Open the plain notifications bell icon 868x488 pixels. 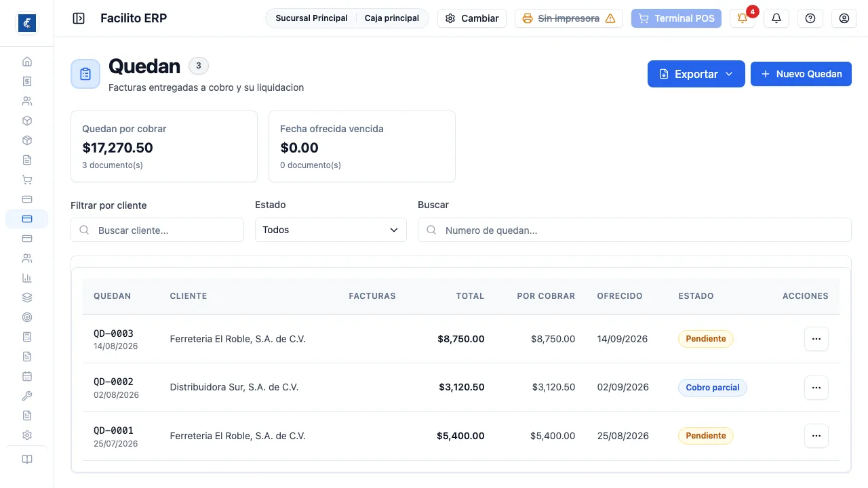pos(776,18)
